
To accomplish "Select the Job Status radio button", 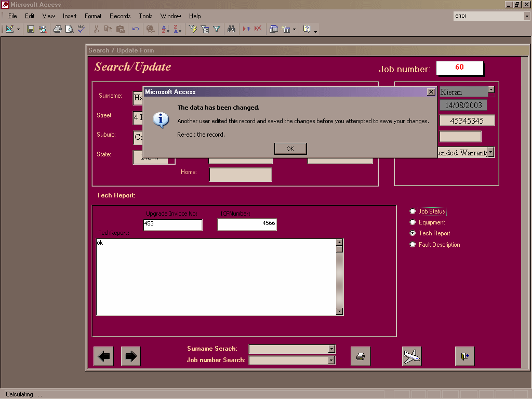I will 413,211.
